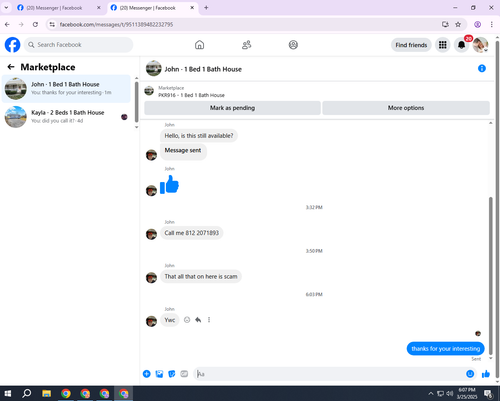The width and height of the screenshot is (500, 401).
Task: Reply to the Ywc message
Action: tap(198, 320)
